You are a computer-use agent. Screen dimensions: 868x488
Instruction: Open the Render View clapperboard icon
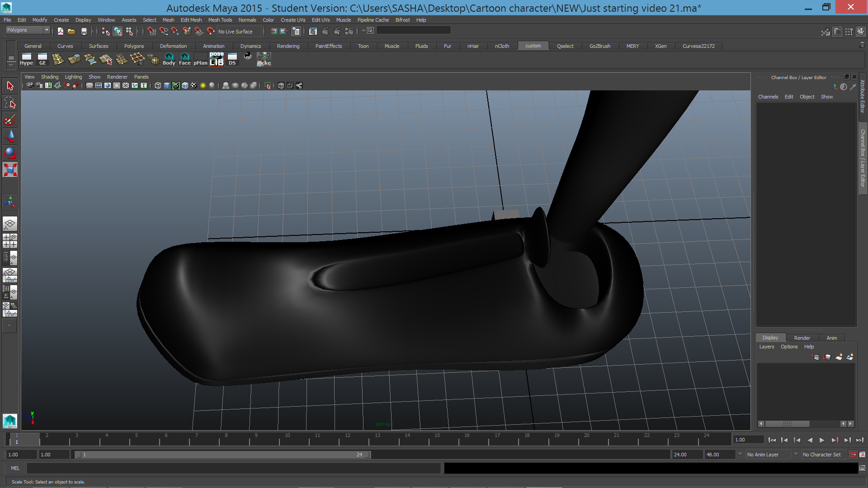[x=313, y=31]
